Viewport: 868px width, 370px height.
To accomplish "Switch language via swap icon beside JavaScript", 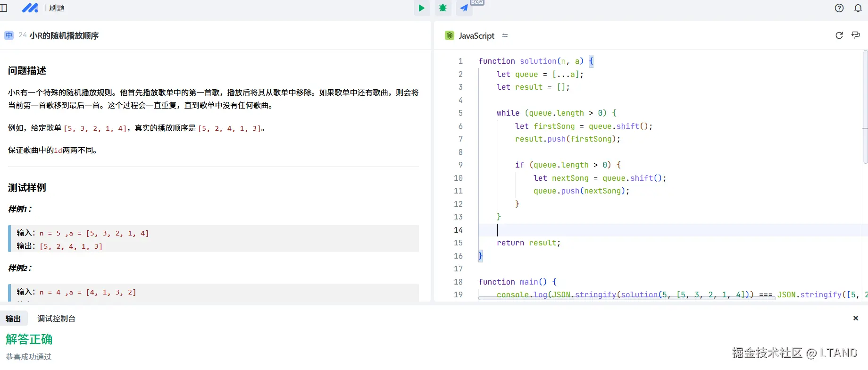I will (505, 35).
